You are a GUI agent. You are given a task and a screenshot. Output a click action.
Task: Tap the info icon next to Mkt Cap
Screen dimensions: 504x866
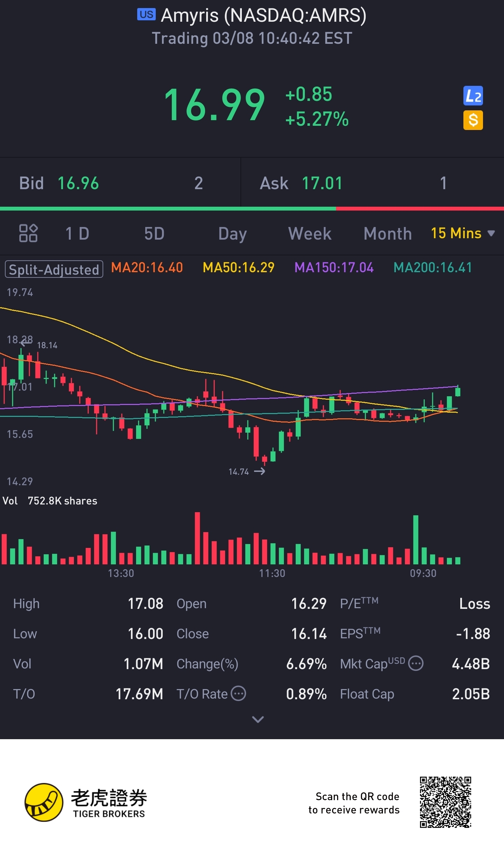416,664
